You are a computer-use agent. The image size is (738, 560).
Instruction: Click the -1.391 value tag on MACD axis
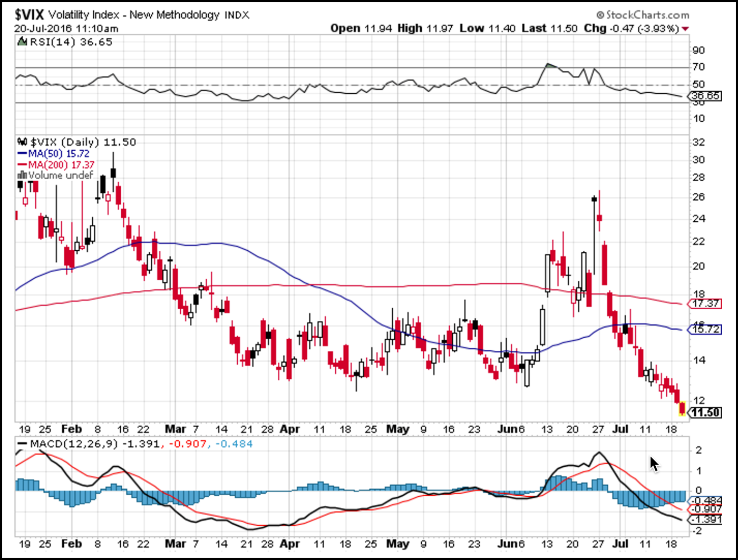[704, 519]
